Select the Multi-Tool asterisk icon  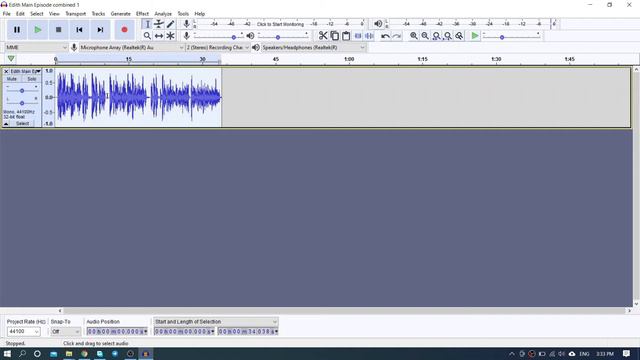170,36
